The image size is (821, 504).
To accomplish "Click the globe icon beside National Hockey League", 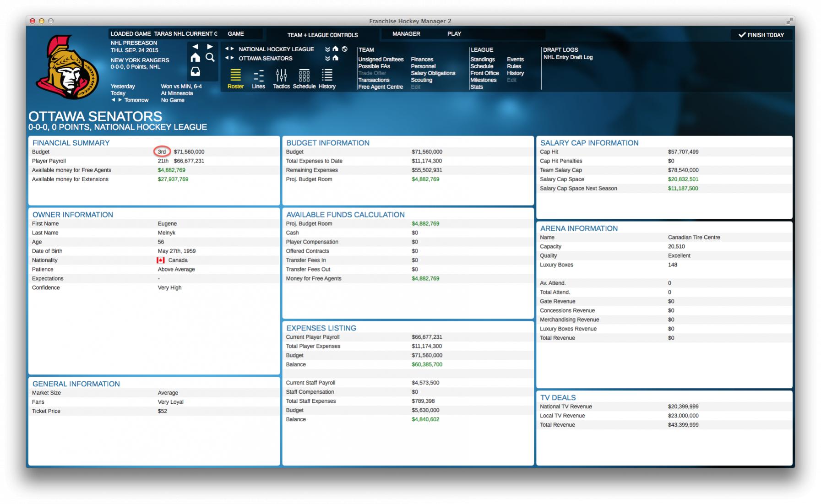I will pos(345,49).
